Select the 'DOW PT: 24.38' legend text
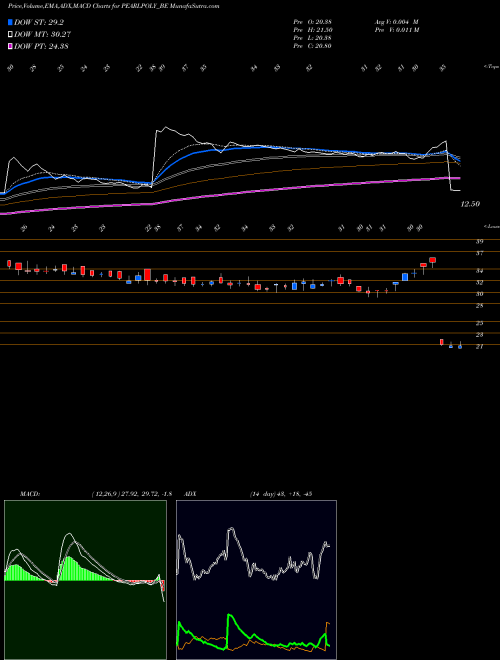Viewport: 500px width, 660px height. click(41, 46)
